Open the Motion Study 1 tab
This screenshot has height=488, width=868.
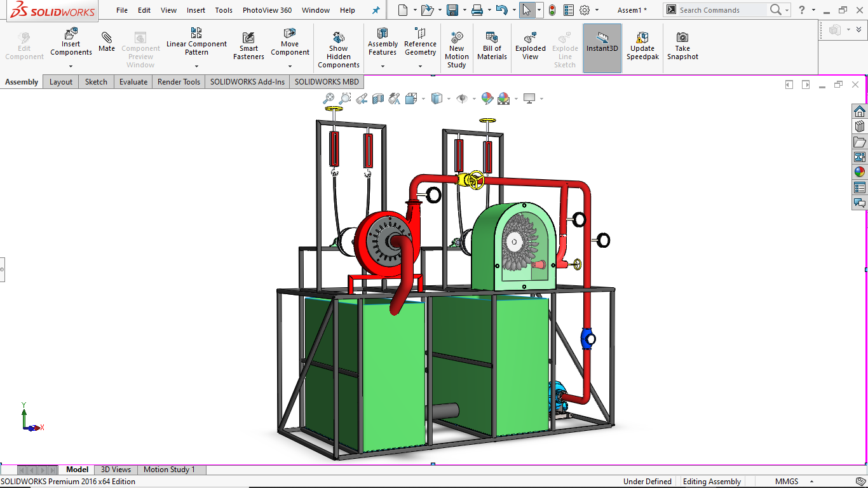pyautogui.click(x=169, y=470)
